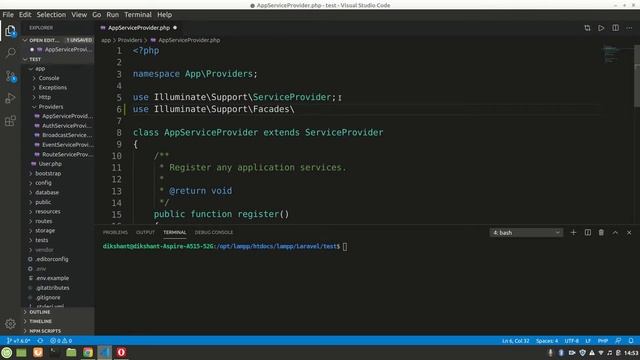Change the LF line ending setting
The width and height of the screenshot is (640, 360).
click(x=588, y=340)
